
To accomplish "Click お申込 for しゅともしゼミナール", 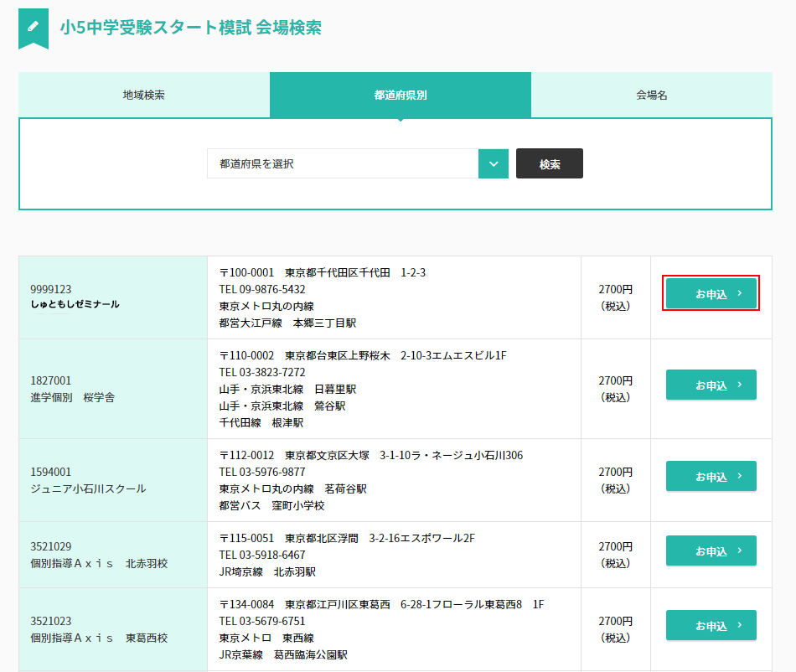I will coord(711,294).
